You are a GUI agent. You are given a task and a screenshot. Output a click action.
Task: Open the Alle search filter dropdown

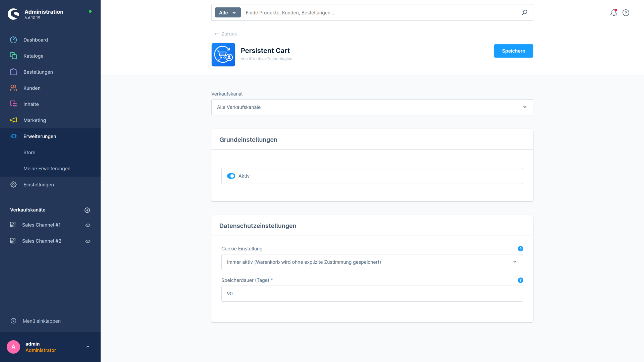[228, 13]
